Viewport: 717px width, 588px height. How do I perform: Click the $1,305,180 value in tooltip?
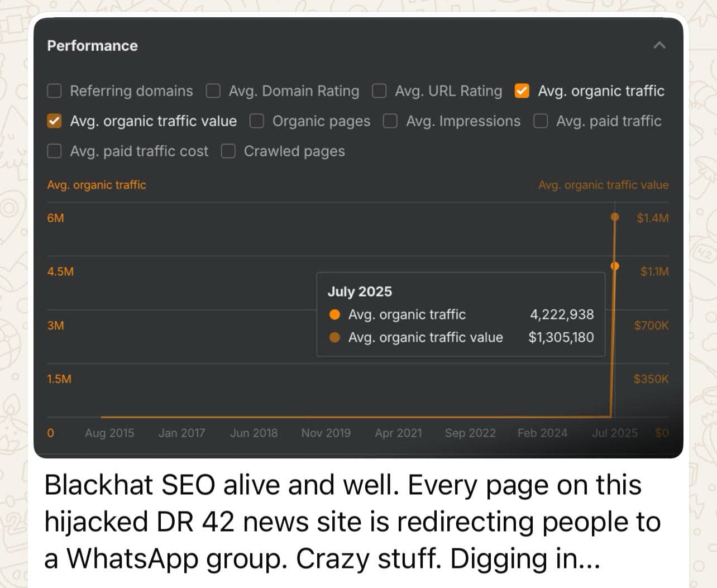pyautogui.click(x=561, y=337)
